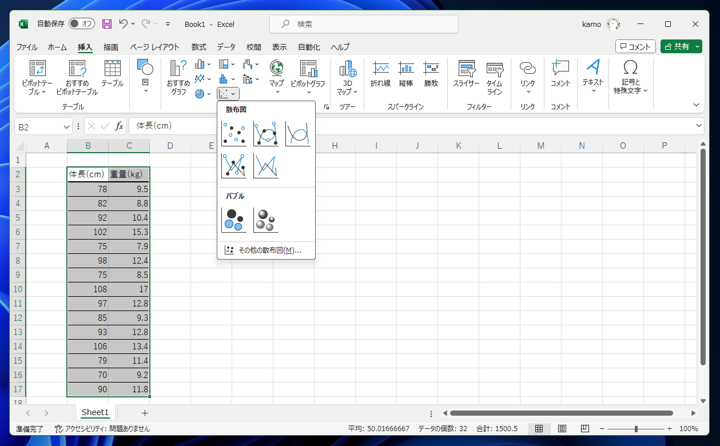Expand the formula bar
Screen dimensions: 720x446
[x=698, y=125]
